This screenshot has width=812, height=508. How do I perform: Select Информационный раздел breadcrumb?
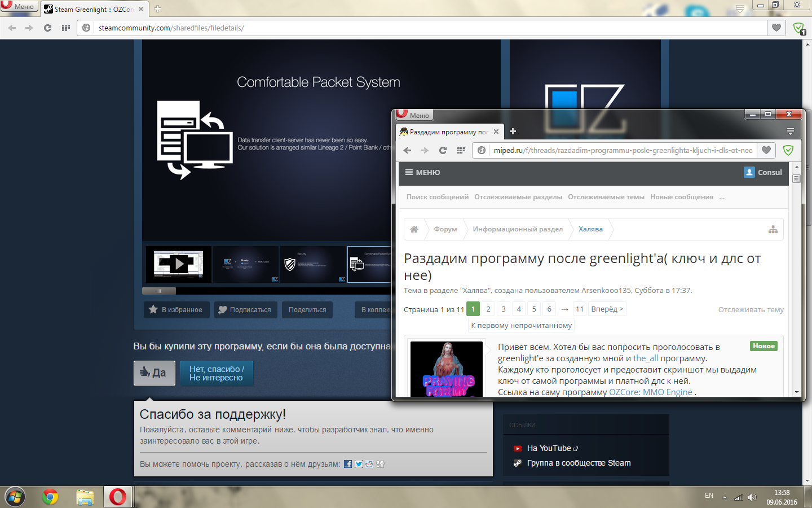click(518, 229)
